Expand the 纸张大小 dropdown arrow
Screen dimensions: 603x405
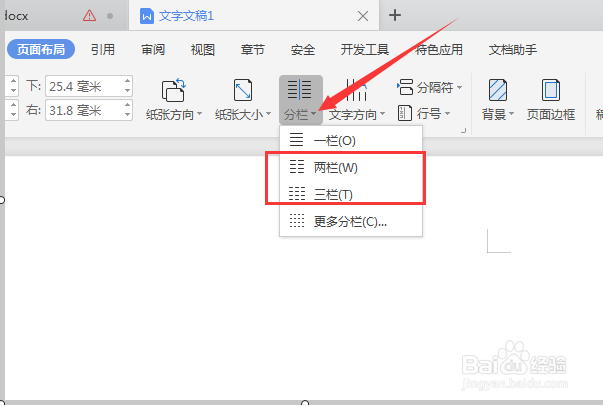pos(268,114)
